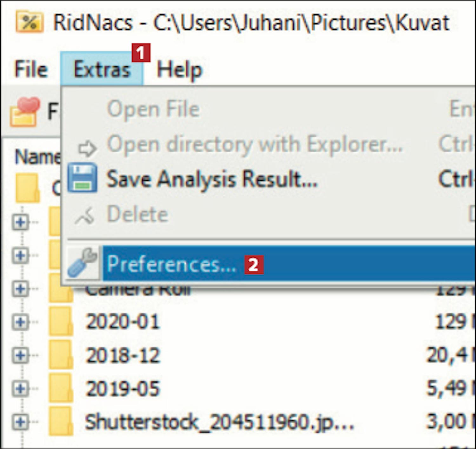The height and width of the screenshot is (449, 476).
Task: Click the floppy disk save icon
Action: tap(83, 178)
